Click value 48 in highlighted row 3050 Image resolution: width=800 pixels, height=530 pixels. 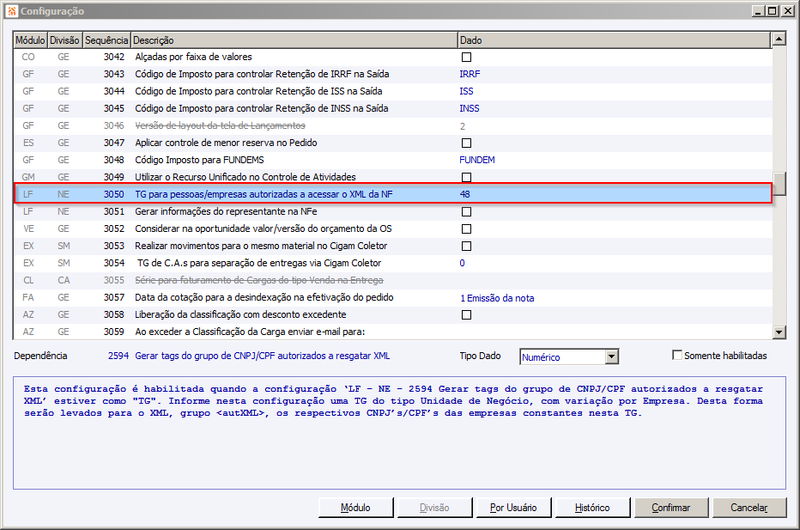point(465,194)
